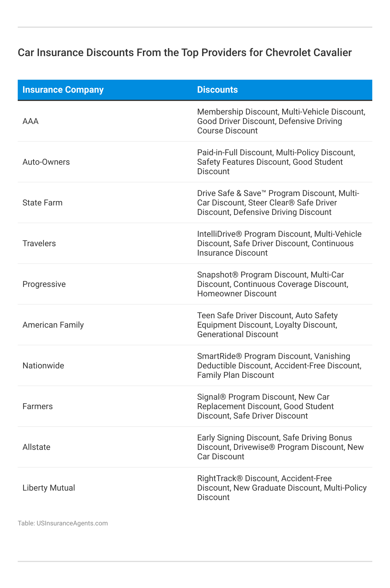The image size is (390, 588).
Task: Click the American Family row label
Action: 53,325
